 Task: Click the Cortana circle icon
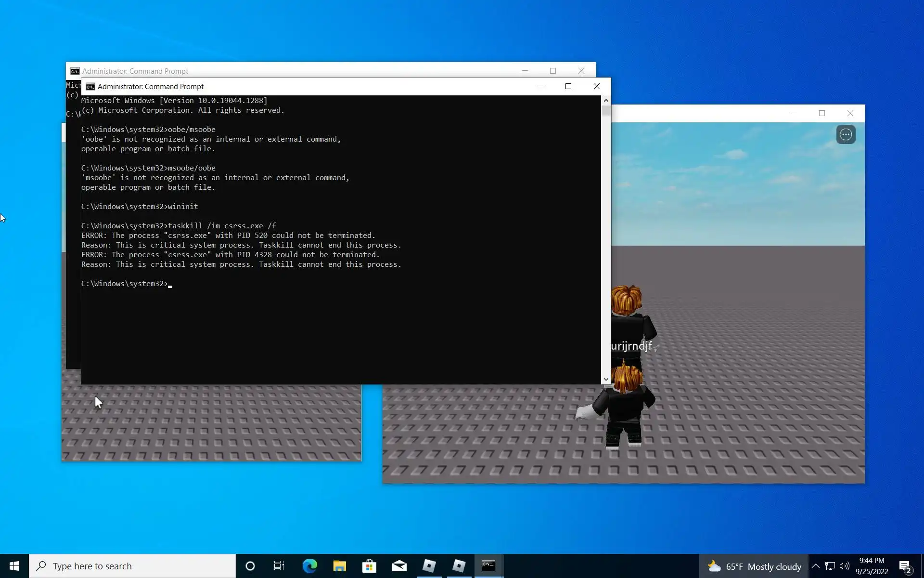point(250,566)
